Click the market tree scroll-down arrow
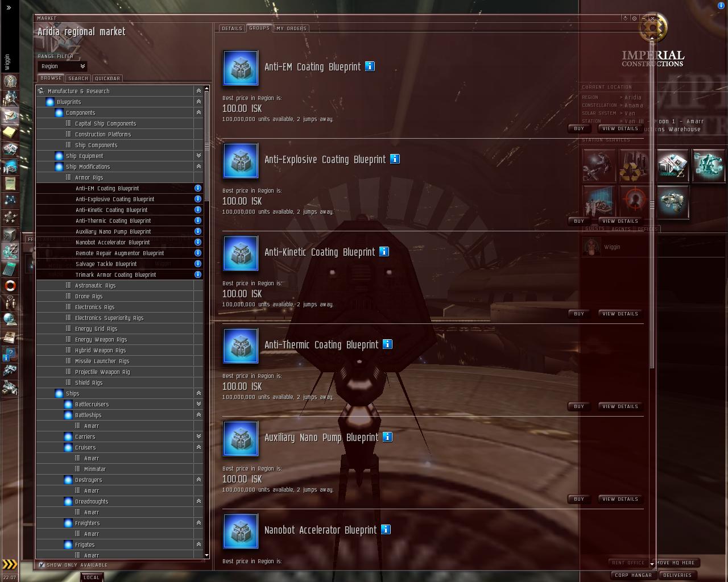Screen dimensions: 728x582 pyautogui.click(x=206, y=556)
